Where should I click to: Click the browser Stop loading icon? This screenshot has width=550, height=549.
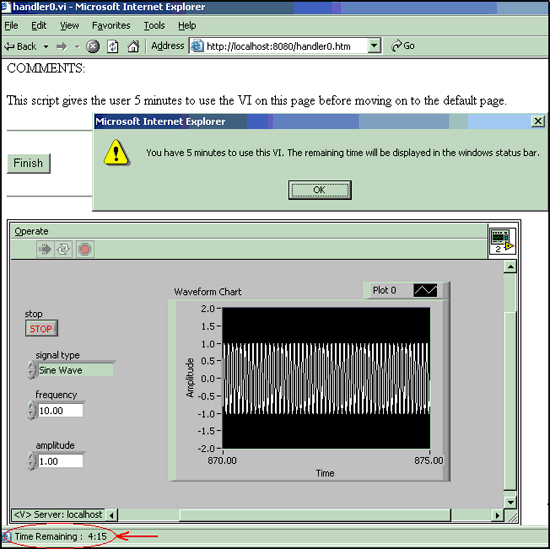point(93,46)
